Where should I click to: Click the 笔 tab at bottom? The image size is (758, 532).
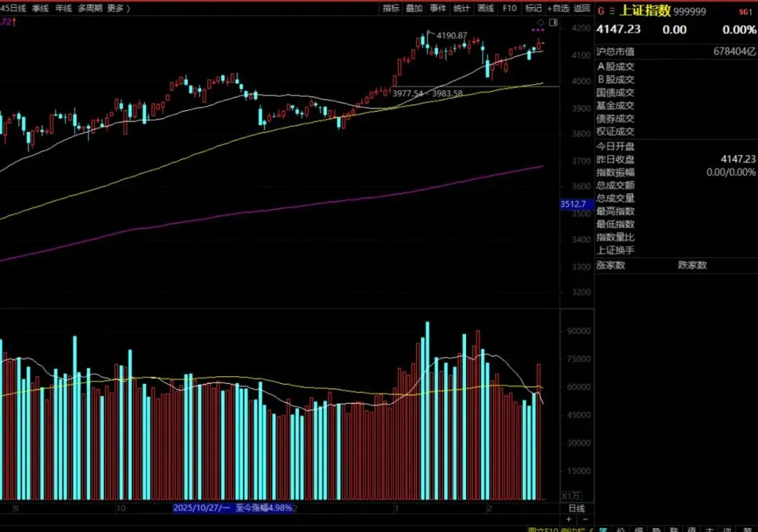(603, 530)
